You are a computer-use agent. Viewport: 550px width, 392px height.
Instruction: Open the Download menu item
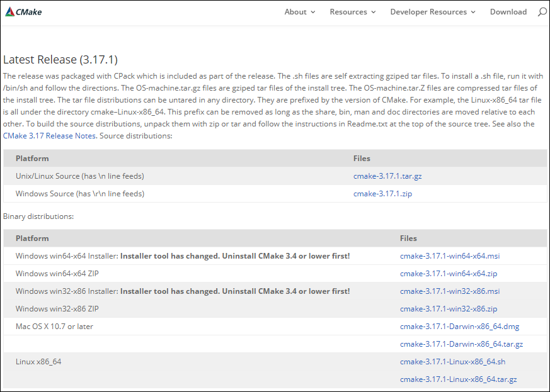(x=508, y=12)
